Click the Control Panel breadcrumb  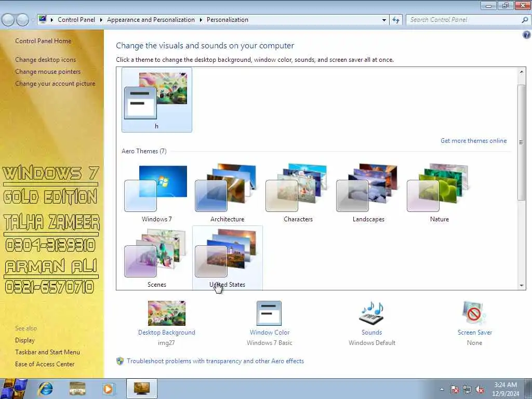pyautogui.click(x=76, y=20)
